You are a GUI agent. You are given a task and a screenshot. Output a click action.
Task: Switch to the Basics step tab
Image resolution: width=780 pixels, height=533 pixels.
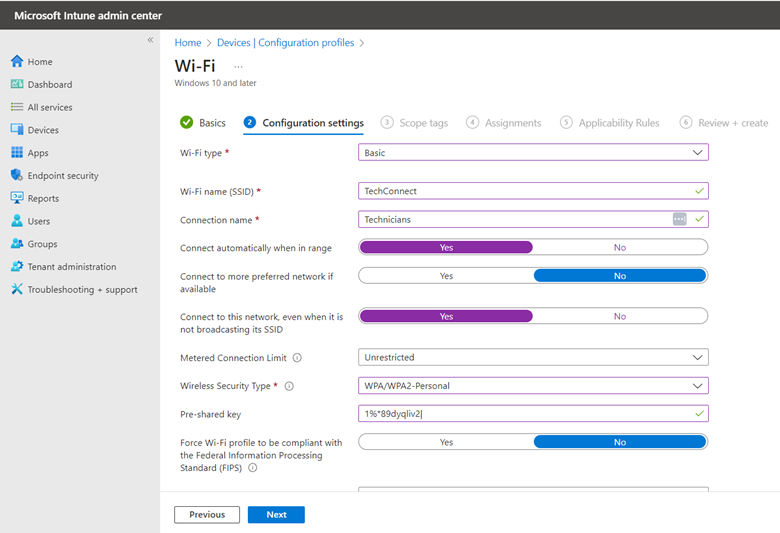click(x=203, y=122)
